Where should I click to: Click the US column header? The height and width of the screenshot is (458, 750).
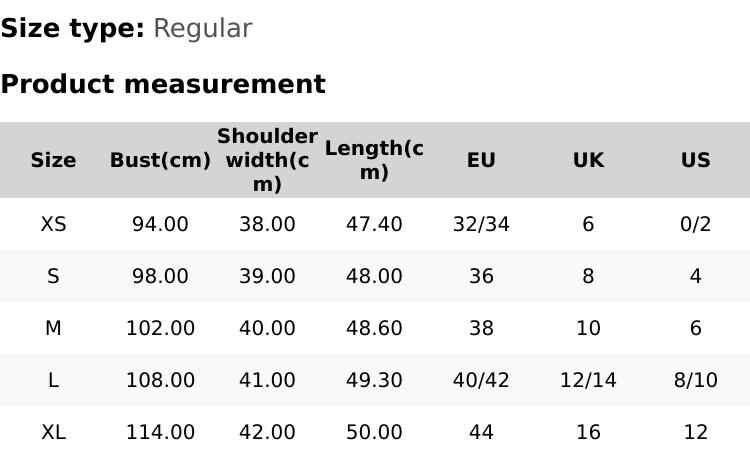pyautogui.click(x=695, y=160)
